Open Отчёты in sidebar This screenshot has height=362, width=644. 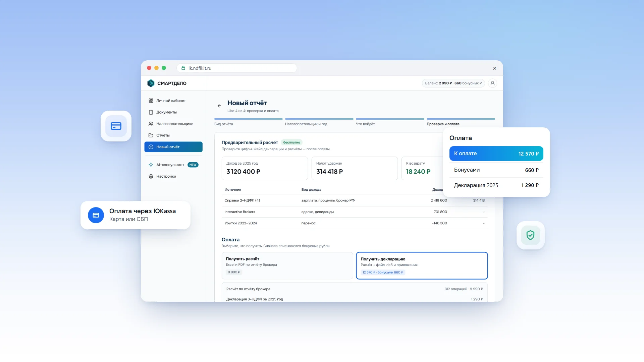point(173,135)
